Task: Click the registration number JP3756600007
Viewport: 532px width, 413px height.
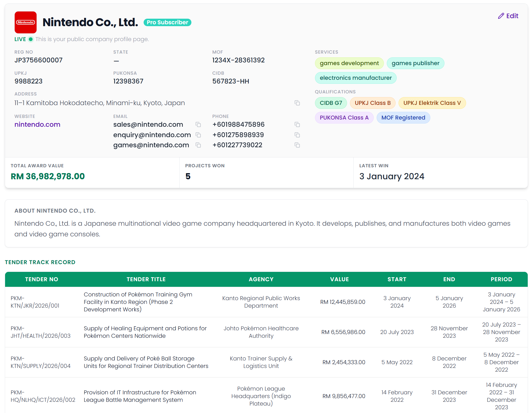Action: pyautogui.click(x=38, y=60)
